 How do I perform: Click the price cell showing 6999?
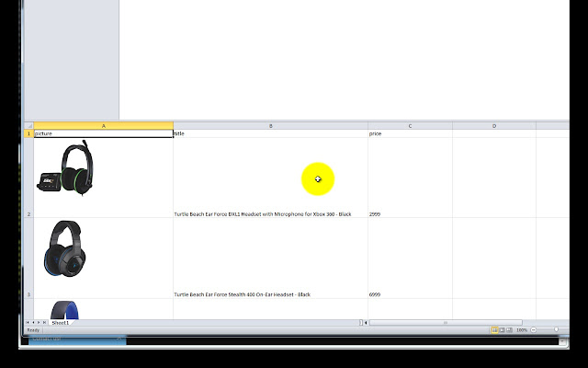pyautogui.click(x=410, y=259)
